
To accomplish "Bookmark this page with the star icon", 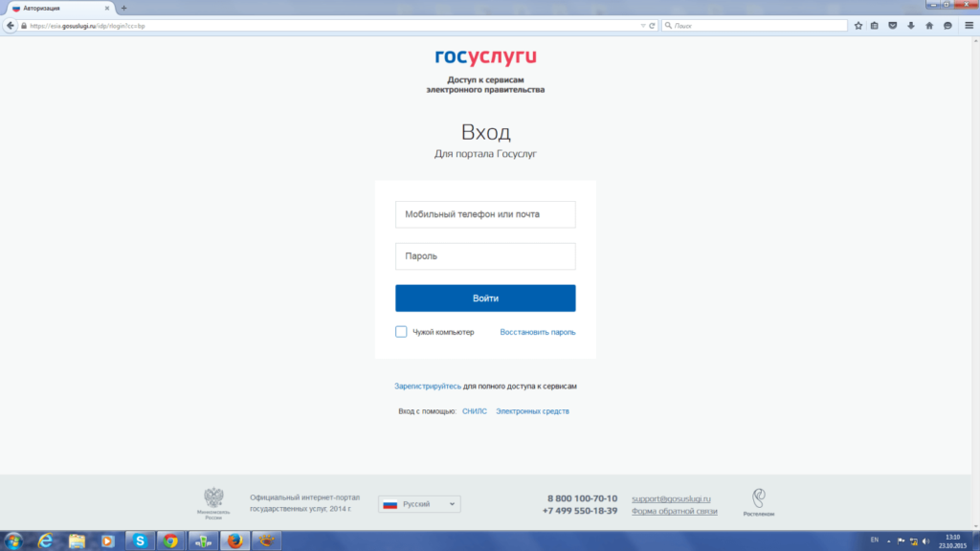I will point(858,26).
